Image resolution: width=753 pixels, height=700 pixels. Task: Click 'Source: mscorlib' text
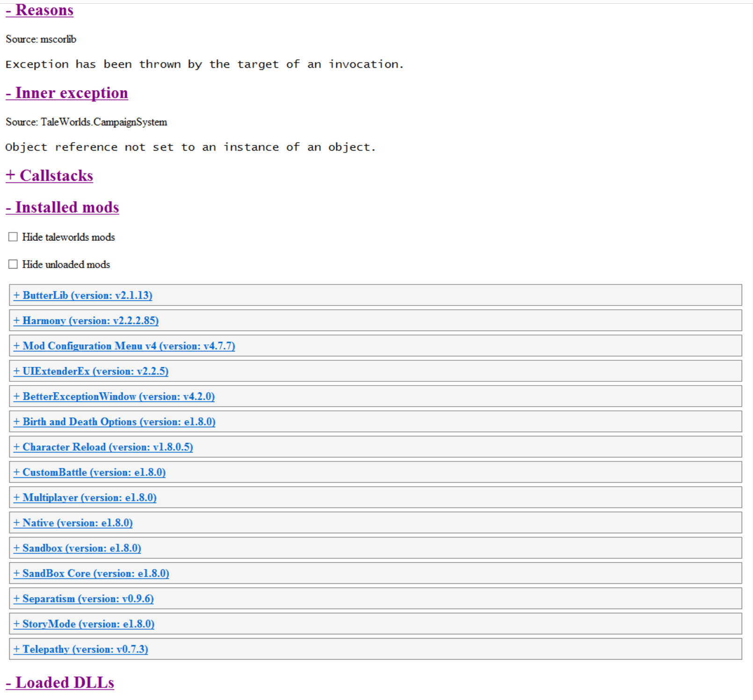(x=41, y=39)
